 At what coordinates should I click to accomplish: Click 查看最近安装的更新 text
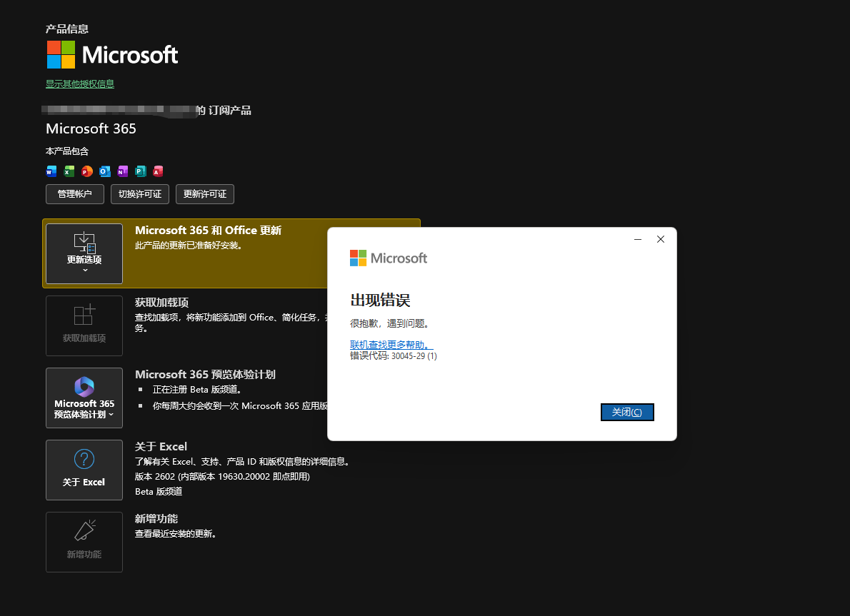176,534
